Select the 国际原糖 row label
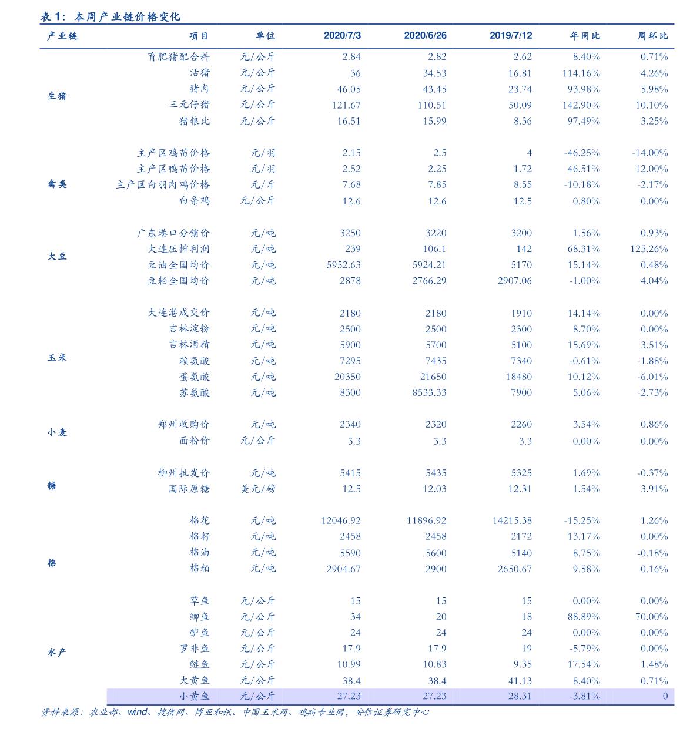700x729 pixels. [x=189, y=489]
